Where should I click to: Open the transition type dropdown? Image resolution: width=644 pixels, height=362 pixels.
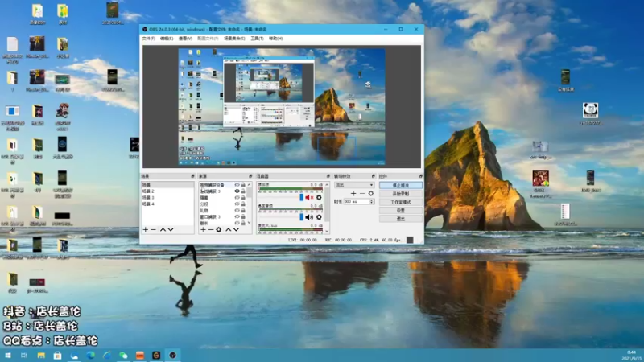point(354,185)
